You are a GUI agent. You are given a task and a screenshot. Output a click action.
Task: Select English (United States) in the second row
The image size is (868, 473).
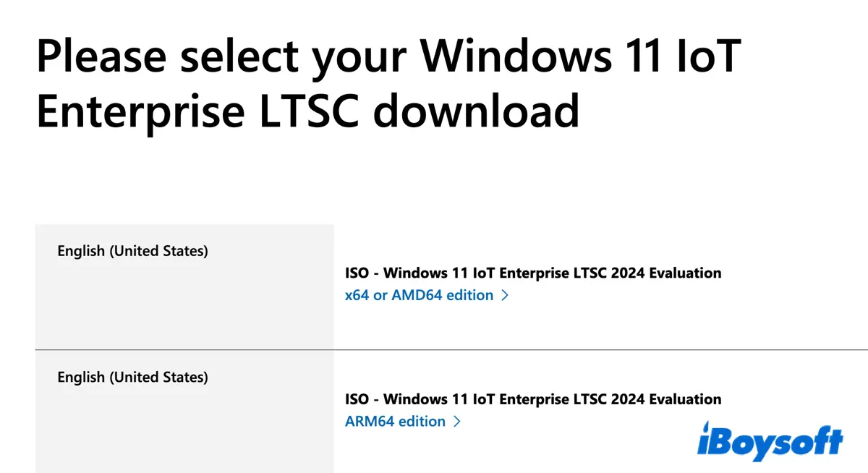coord(132,377)
